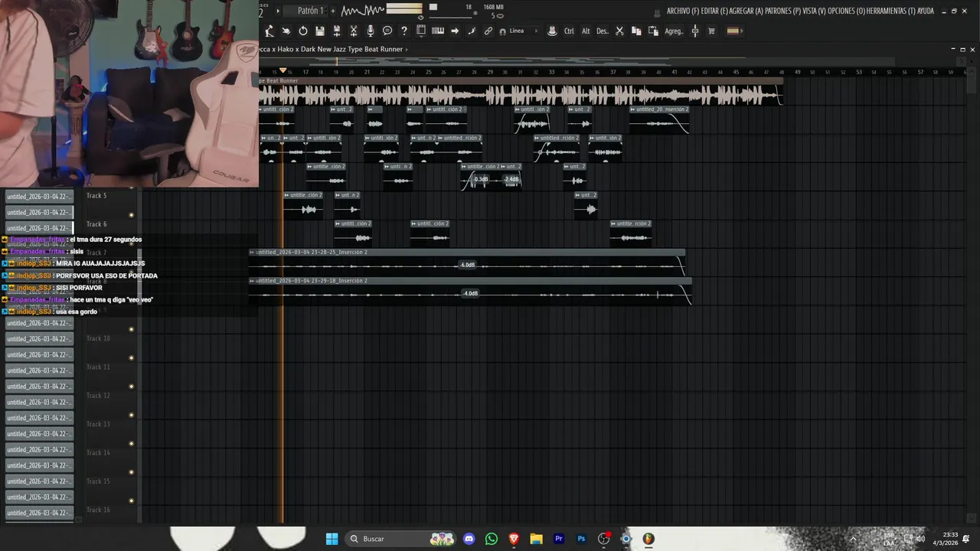Click the chain link icon

click(x=488, y=31)
